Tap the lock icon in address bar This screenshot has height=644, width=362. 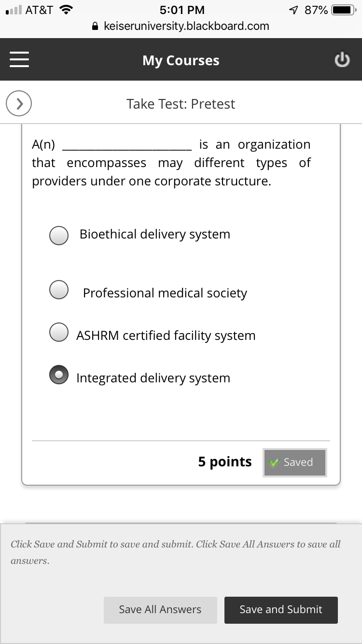[x=96, y=27]
